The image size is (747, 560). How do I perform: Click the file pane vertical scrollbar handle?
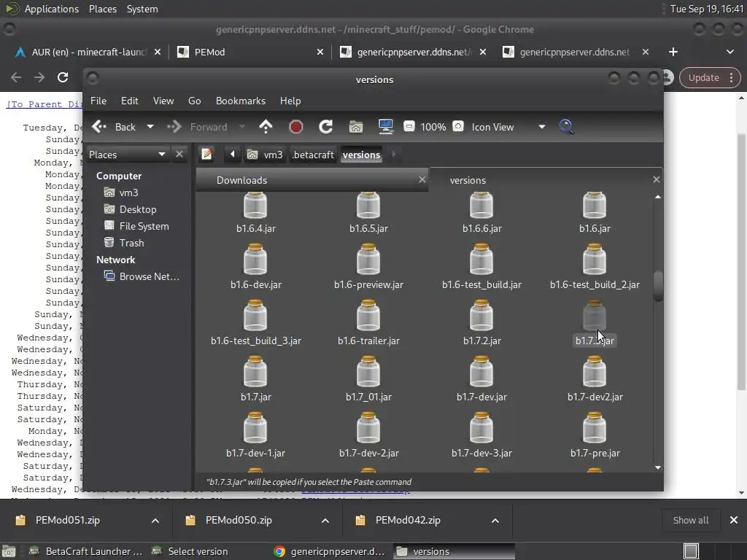coord(658,286)
